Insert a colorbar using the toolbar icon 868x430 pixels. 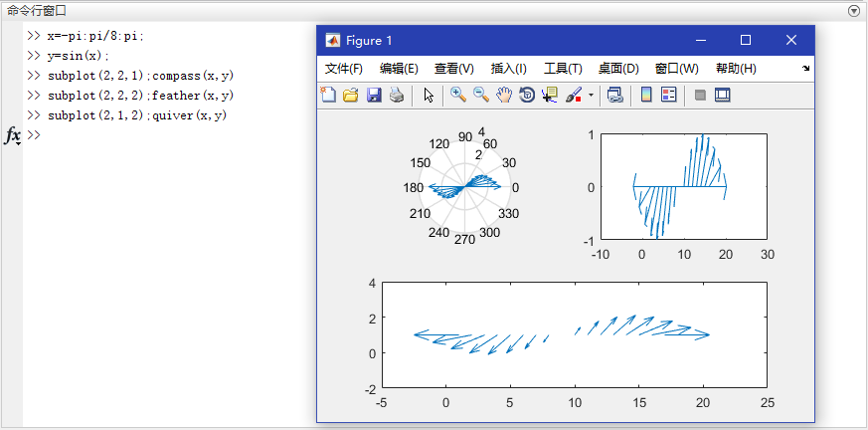(646, 96)
